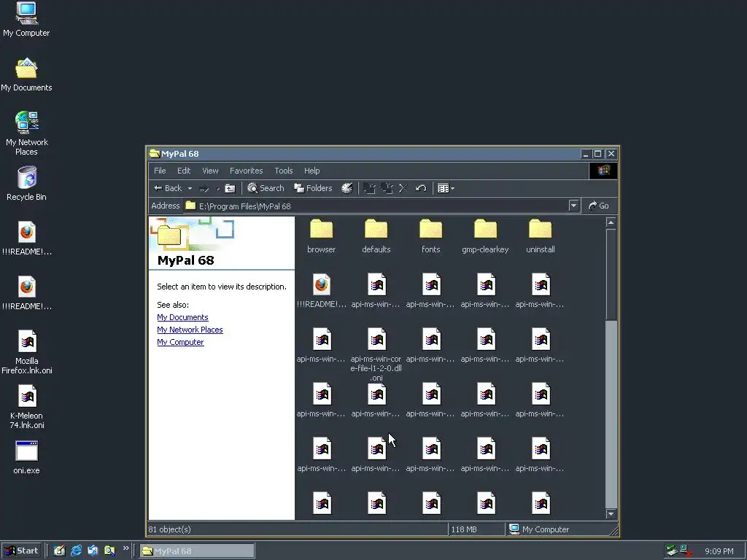This screenshot has height=560, width=747.
Task: Select api-ms-win-core-file-l1-2-0.dll.oni file
Action: click(x=376, y=354)
